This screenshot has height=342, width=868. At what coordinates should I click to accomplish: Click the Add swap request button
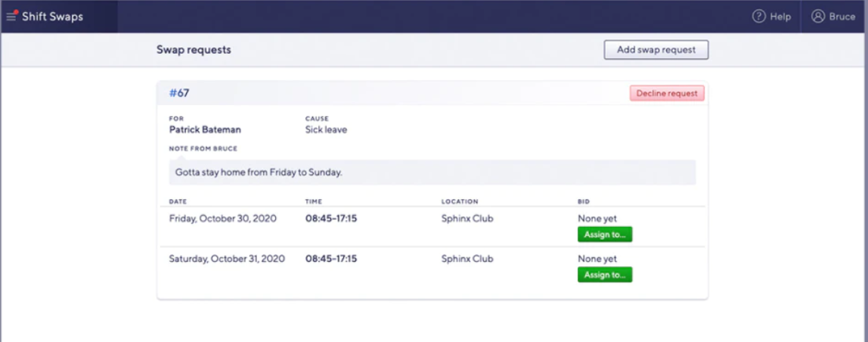[656, 50]
